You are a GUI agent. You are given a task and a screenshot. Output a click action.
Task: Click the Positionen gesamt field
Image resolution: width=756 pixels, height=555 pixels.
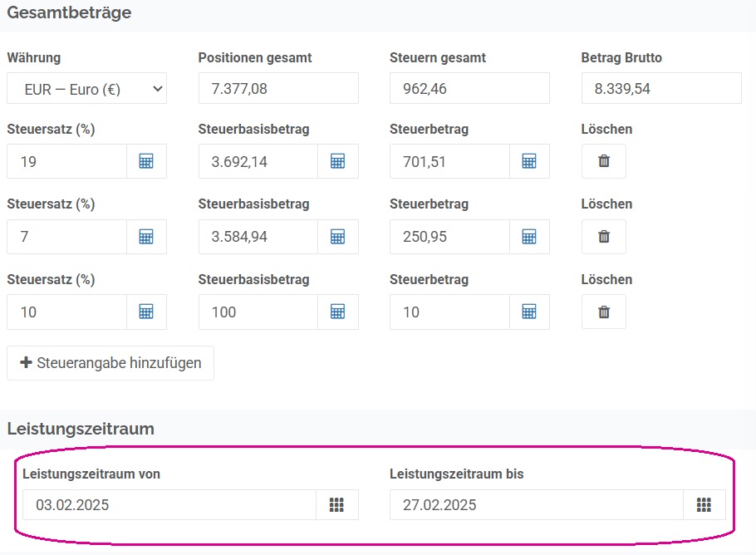pos(278,88)
